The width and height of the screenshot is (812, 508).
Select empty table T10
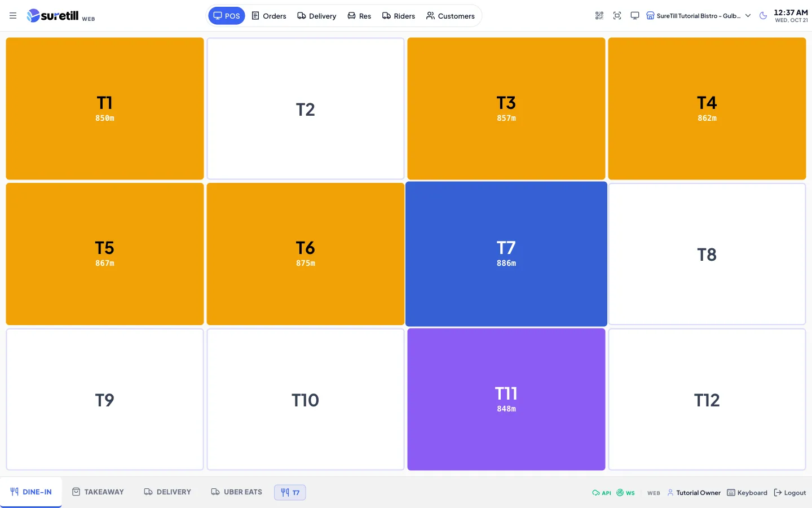point(306,400)
